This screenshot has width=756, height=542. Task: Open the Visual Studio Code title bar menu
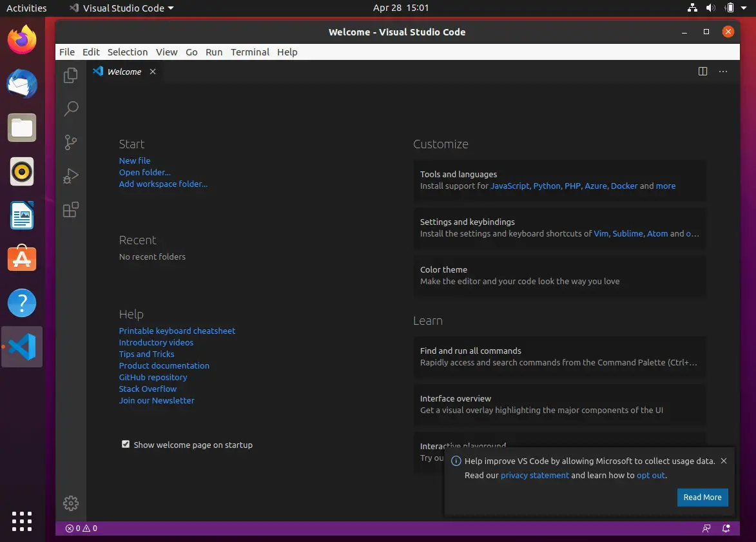tap(120, 8)
